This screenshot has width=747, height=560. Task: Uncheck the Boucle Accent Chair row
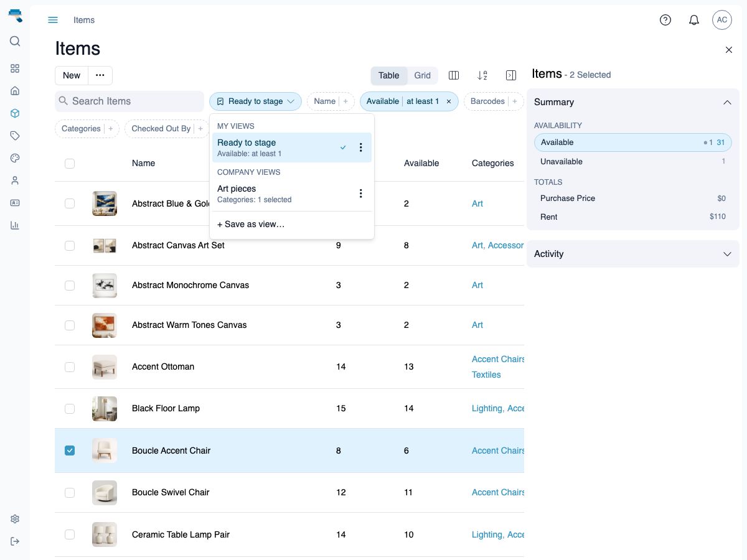tap(70, 450)
